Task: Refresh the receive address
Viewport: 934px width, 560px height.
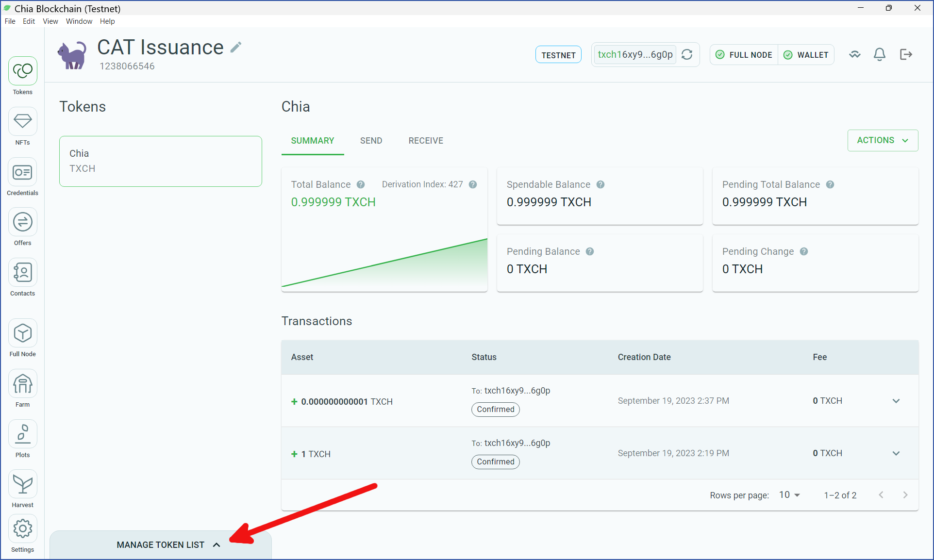Action: click(687, 54)
